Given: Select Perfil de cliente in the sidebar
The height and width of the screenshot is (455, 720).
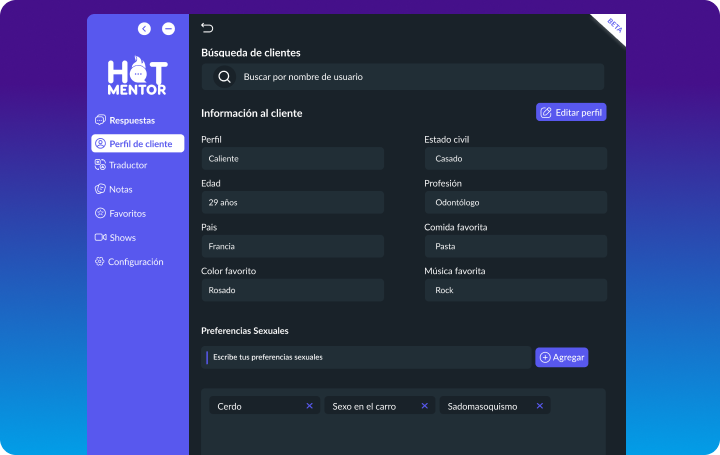Looking at the screenshot, I should point(138,144).
